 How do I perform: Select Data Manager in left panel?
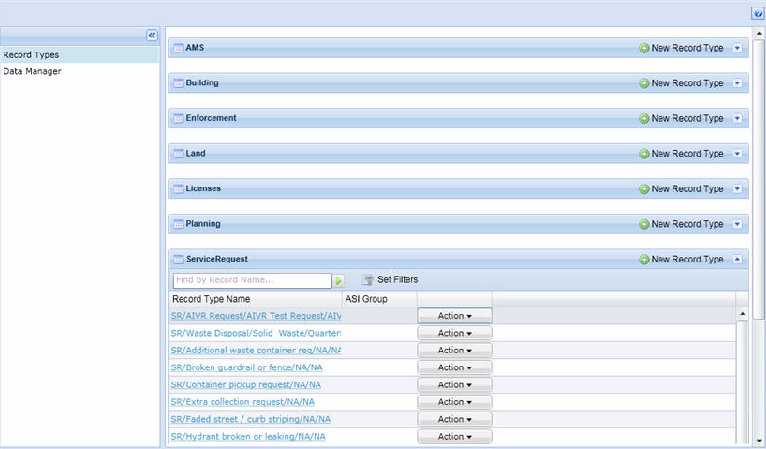click(32, 71)
